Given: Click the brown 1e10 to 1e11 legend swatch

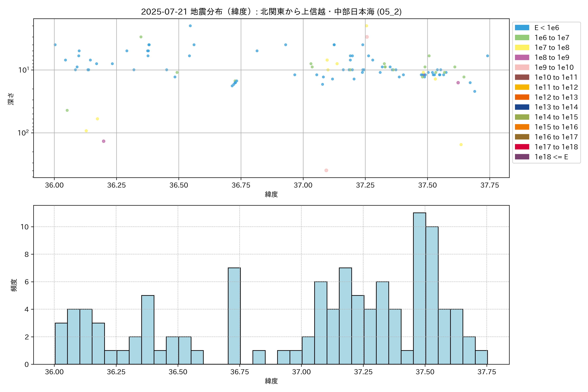Looking at the screenshot, I should [x=522, y=77].
